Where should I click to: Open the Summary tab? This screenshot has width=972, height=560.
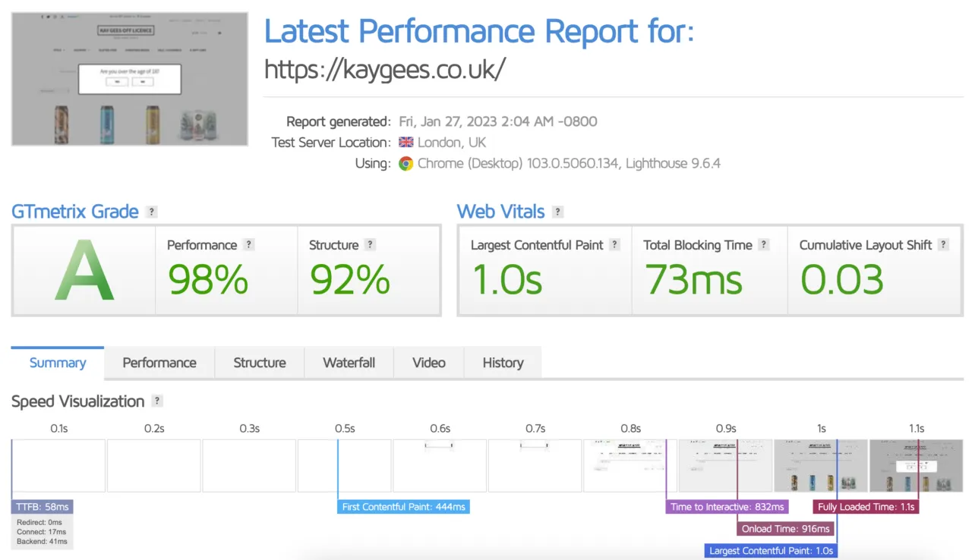pos(58,363)
